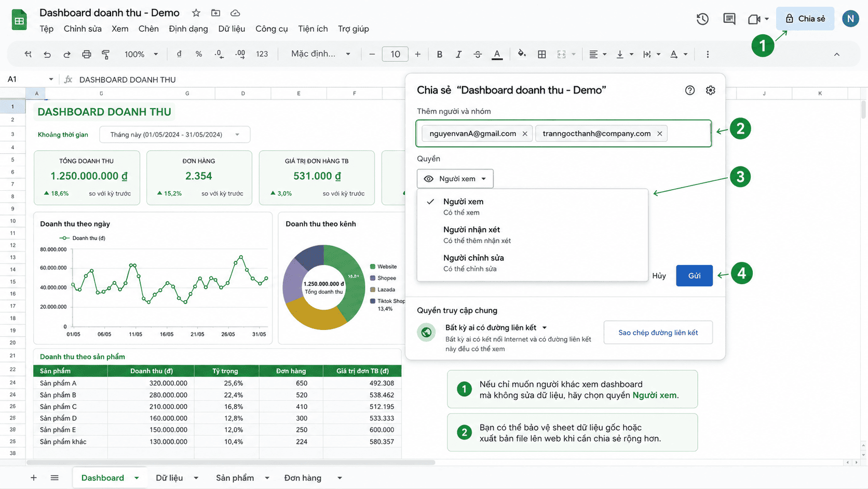This screenshot has height=489, width=868.
Task: Open number format 123 button
Action: 262,54
